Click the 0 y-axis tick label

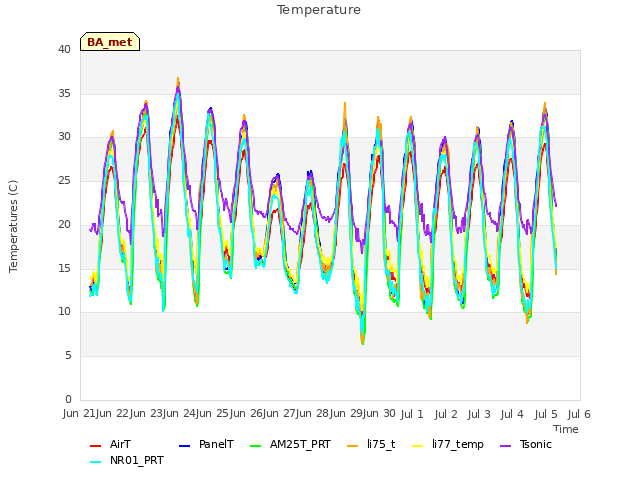pyautogui.click(x=68, y=399)
